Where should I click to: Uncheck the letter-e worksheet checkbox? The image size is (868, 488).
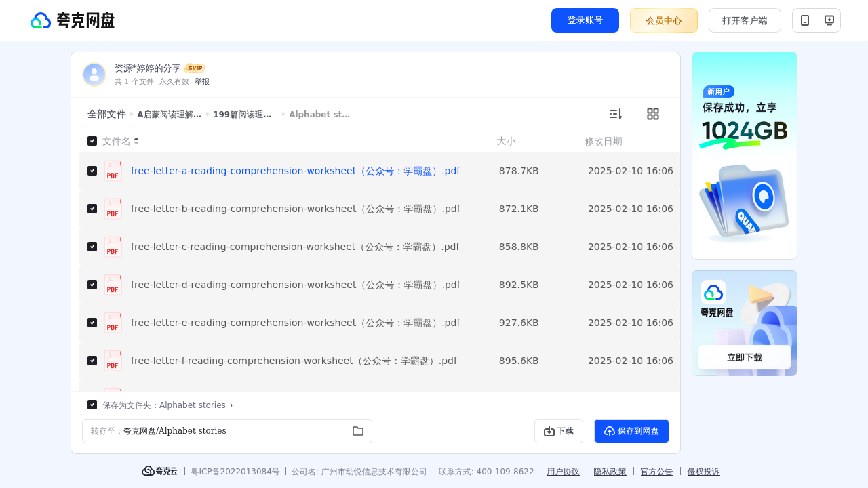[92, 323]
